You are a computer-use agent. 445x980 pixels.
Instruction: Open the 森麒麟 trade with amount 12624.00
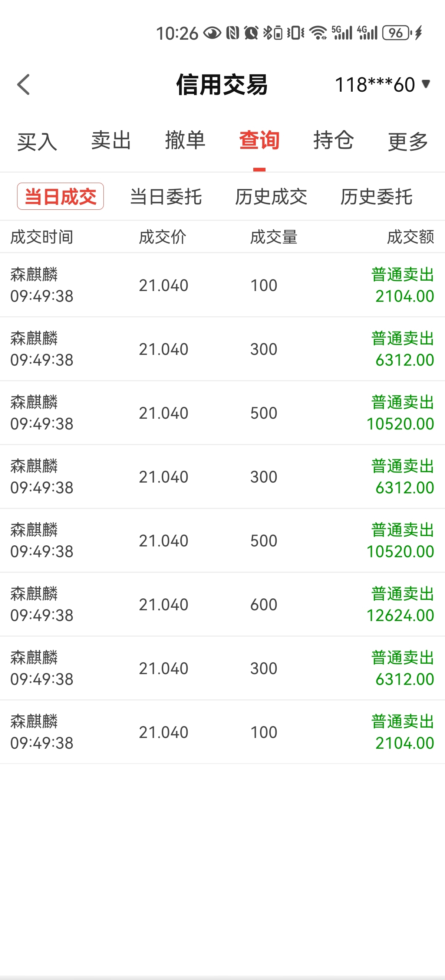222,604
